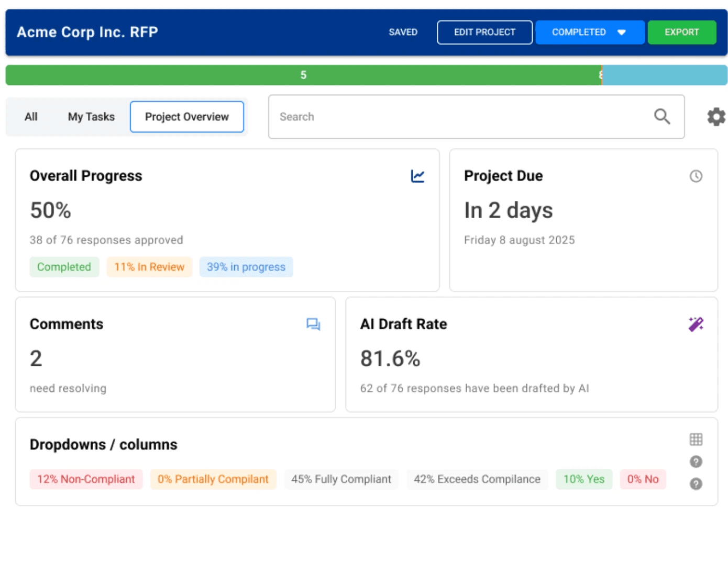Click the 'In 2 days' due text
The width and height of the screenshot is (728, 562).
(x=508, y=210)
